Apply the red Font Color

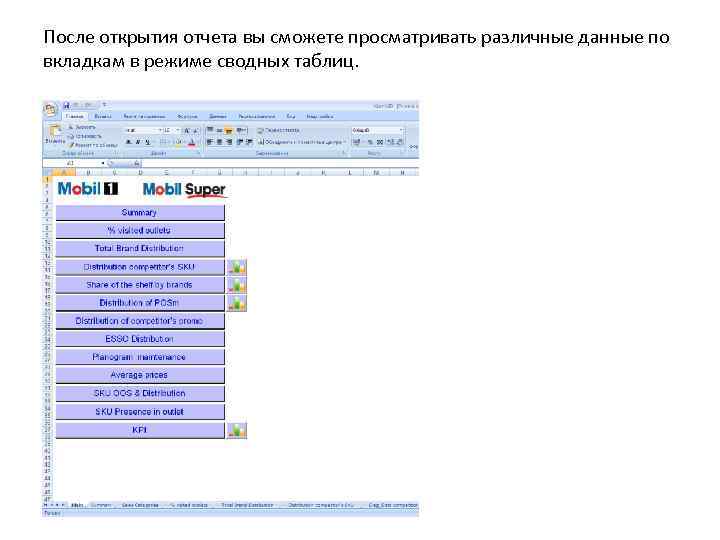tap(192, 142)
